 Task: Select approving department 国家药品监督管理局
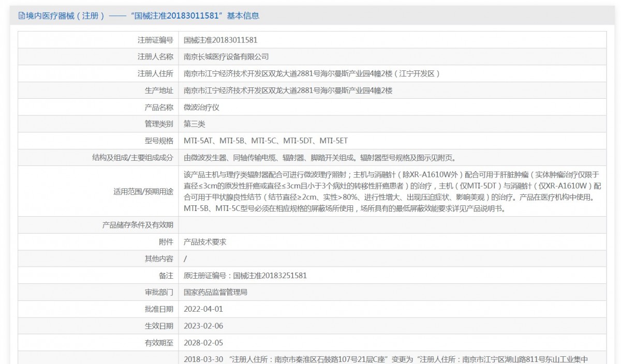coord(216,292)
